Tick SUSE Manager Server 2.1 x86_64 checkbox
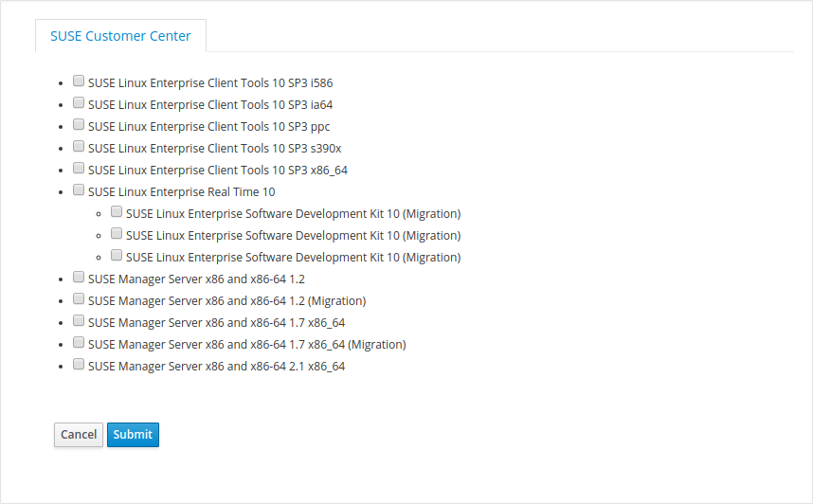813x504 pixels. click(x=79, y=364)
